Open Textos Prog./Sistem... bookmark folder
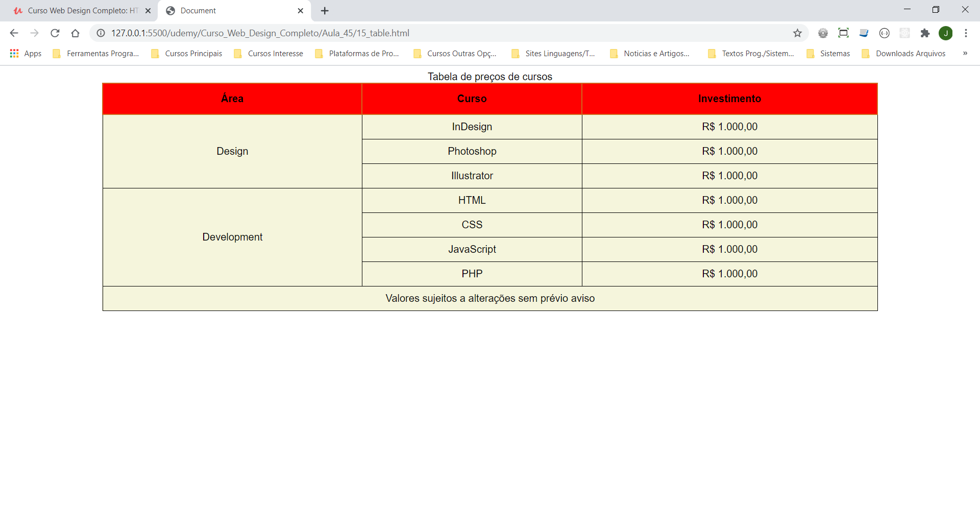Screen dimensions: 980x526 [751, 54]
